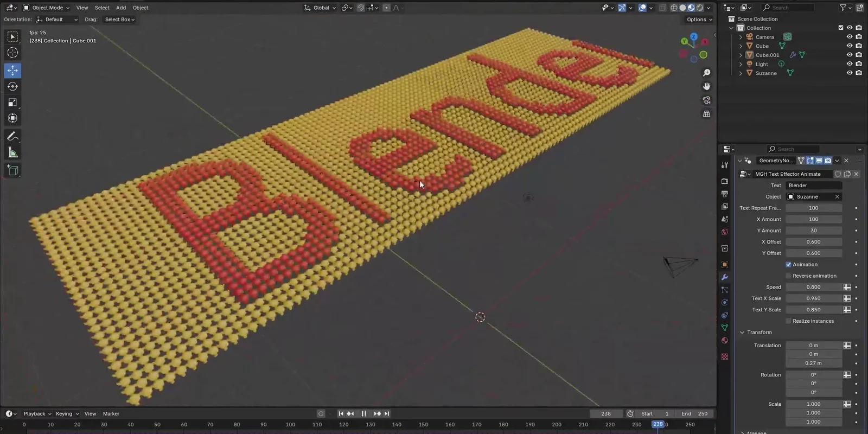
Task: Open the View Layer properties tab
Action: tap(725, 207)
